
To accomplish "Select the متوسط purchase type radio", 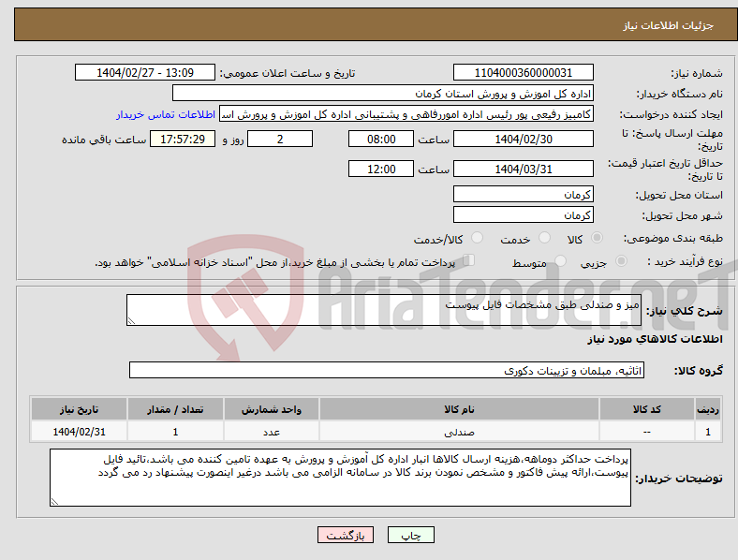I will [x=560, y=260].
